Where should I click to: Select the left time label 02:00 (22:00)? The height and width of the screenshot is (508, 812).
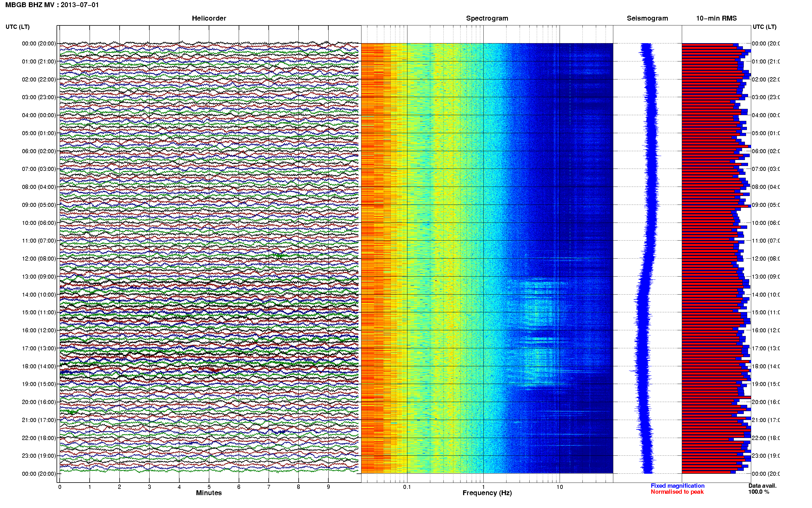(x=39, y=79)
